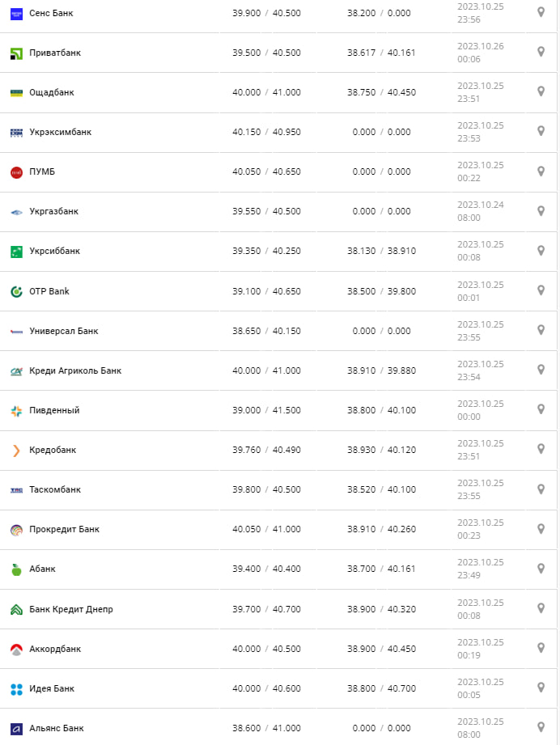This screenshot has width=560, height=745.
Task: Click the Идея Банк blue dots icon
Action: click(x=16, y=689)
